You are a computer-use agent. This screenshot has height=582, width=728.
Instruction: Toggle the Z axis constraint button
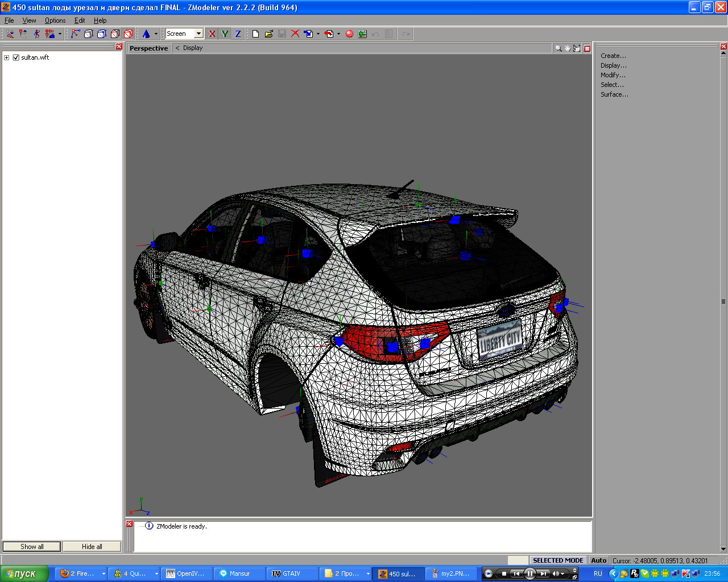(238, 34)
